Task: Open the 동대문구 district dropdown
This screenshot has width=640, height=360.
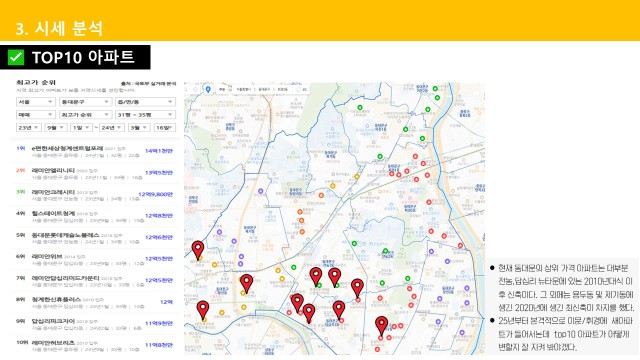Action: click(x=85, y=102)
